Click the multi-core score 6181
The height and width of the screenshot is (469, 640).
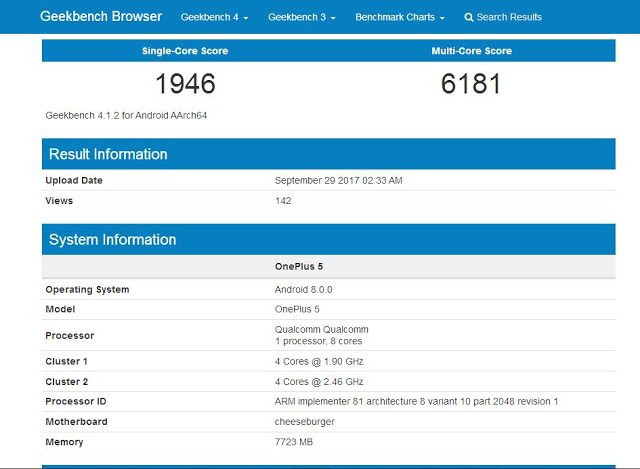tap(471, 84)
